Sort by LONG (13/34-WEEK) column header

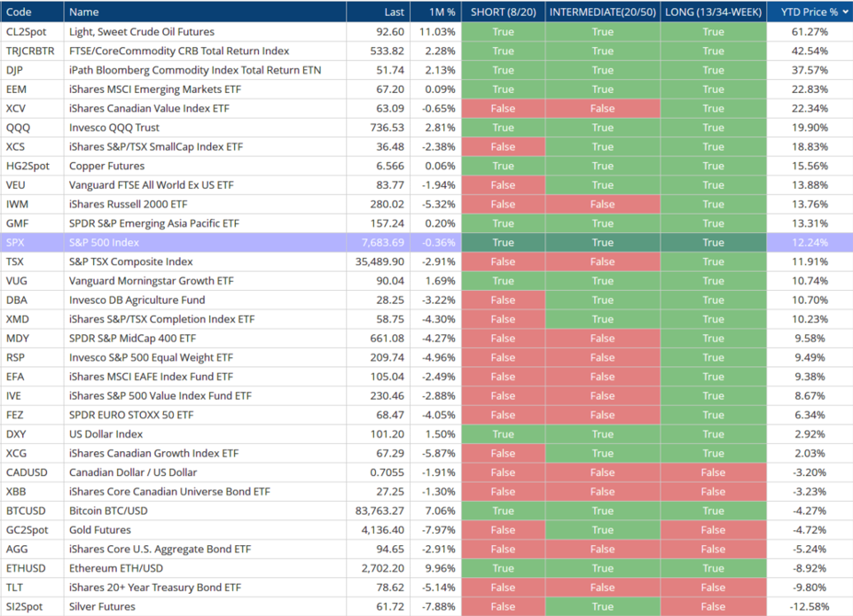tap(713, 12)
